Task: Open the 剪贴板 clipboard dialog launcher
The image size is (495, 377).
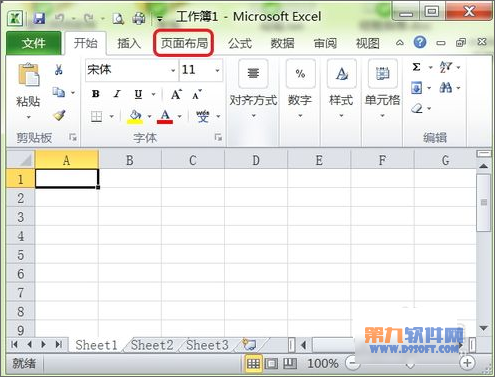Action: pyautogui.click(x=73, y=137)
